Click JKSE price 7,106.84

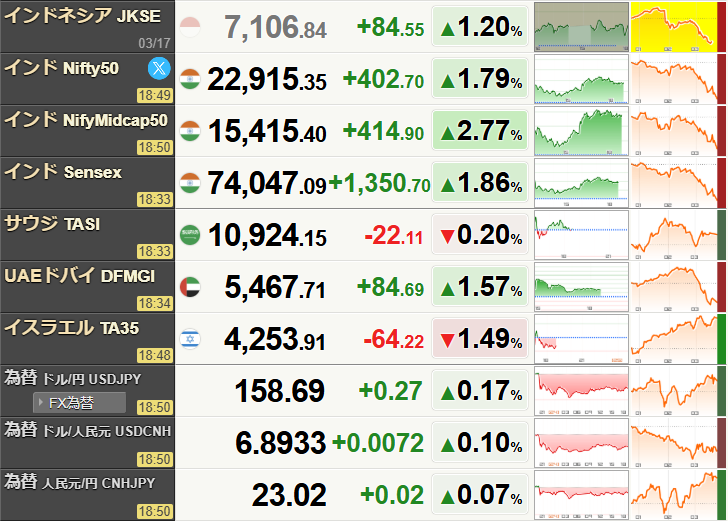click(x=275, y=27)
